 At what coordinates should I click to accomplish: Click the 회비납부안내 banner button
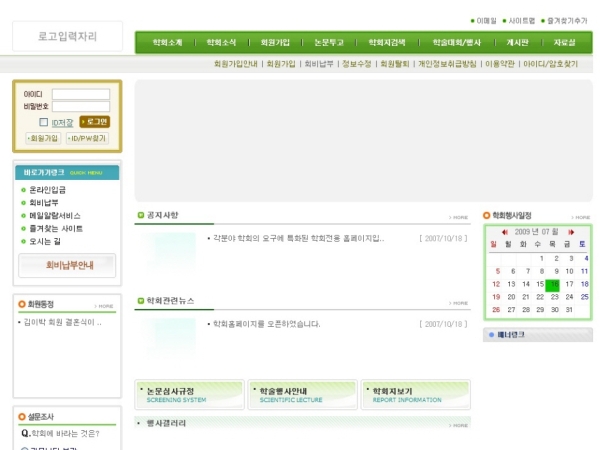[68, 266]
